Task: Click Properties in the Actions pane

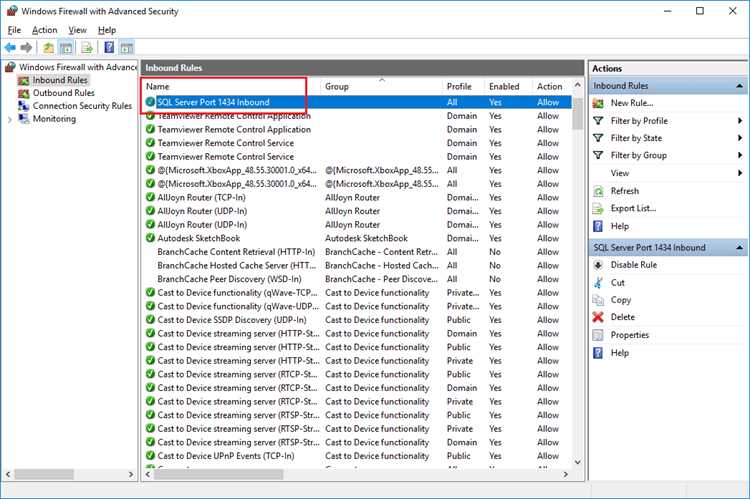Action: coord(629,335)
